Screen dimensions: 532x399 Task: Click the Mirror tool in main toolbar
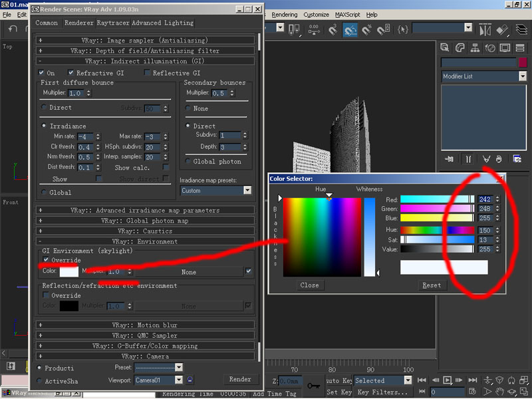tap(485, 30)
